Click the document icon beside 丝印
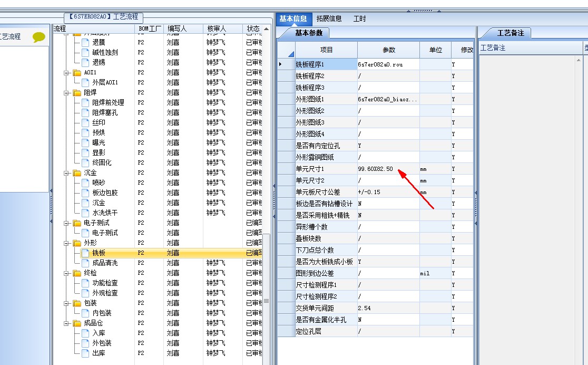Image resolution: width=588 pixels, height=365 pixels. point(85,122)
